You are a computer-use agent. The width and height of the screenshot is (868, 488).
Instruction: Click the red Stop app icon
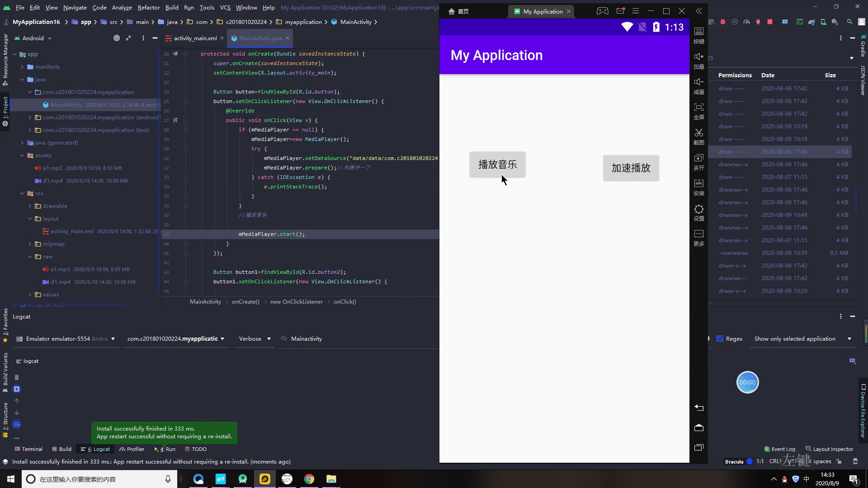click(770, 22)
